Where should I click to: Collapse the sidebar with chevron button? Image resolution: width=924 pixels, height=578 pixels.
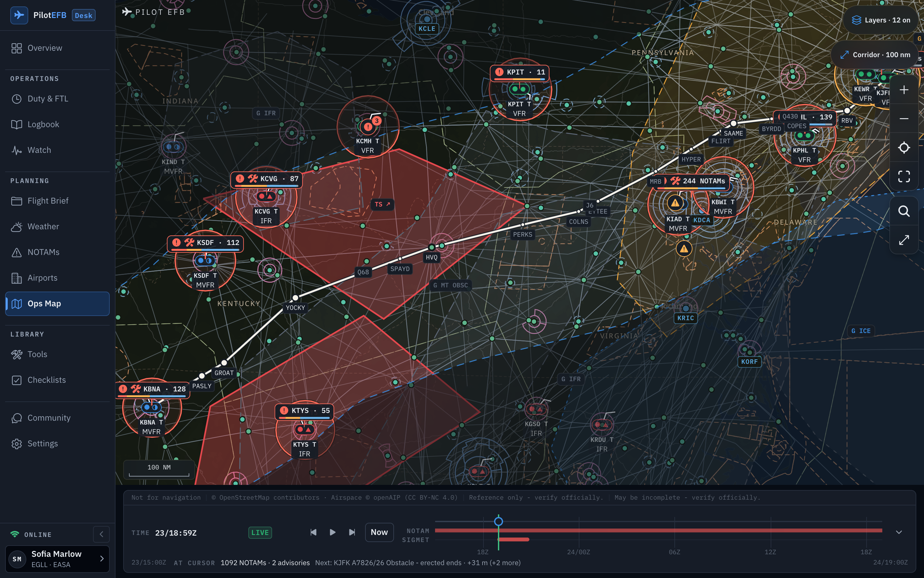tap(101, 534)
